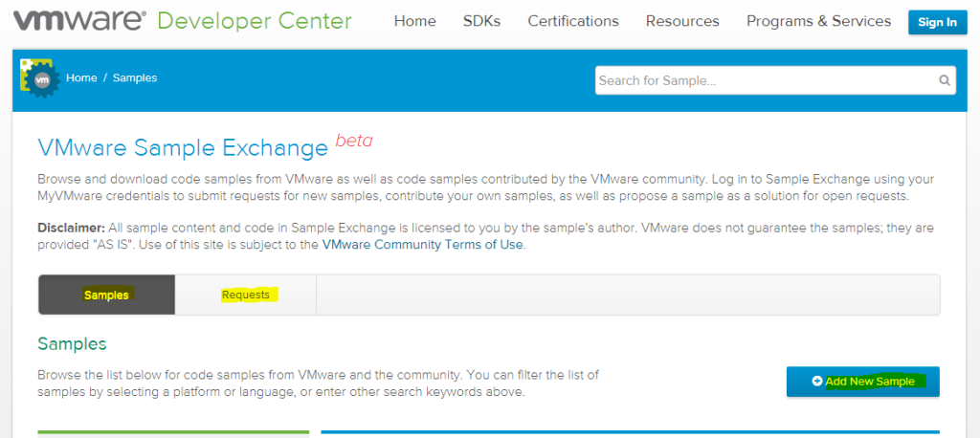
Task: Click the green Samples section heading
Action: tap(72, 343)
